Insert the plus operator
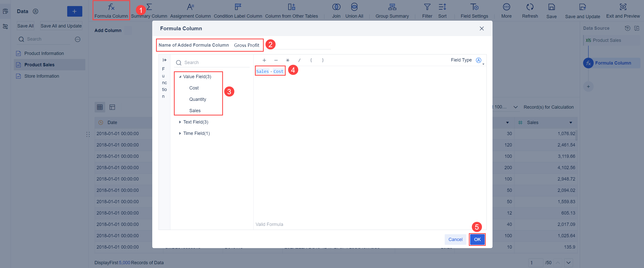Screen dimensions: 644x268 (264, 60)
